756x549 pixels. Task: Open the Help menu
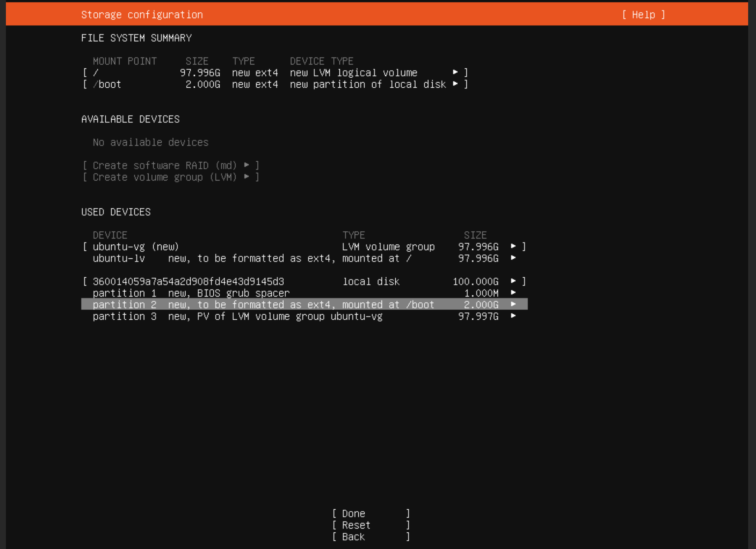(x=643, y=15)
